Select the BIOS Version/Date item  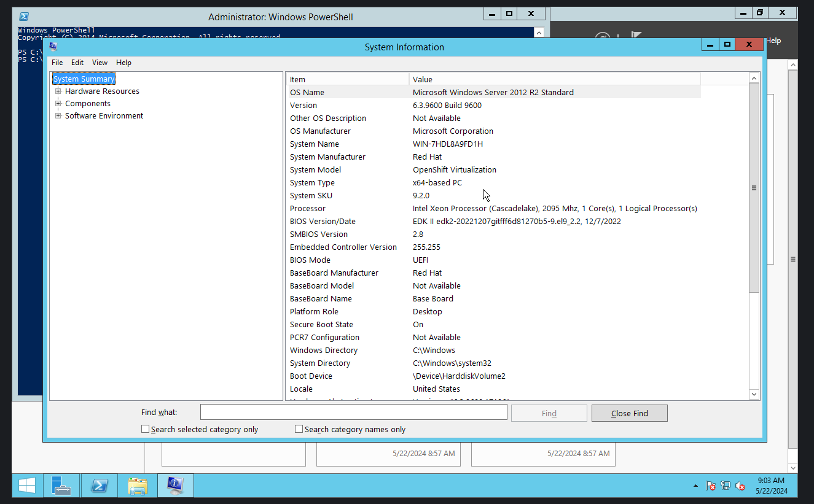click(x=323, y=221)
